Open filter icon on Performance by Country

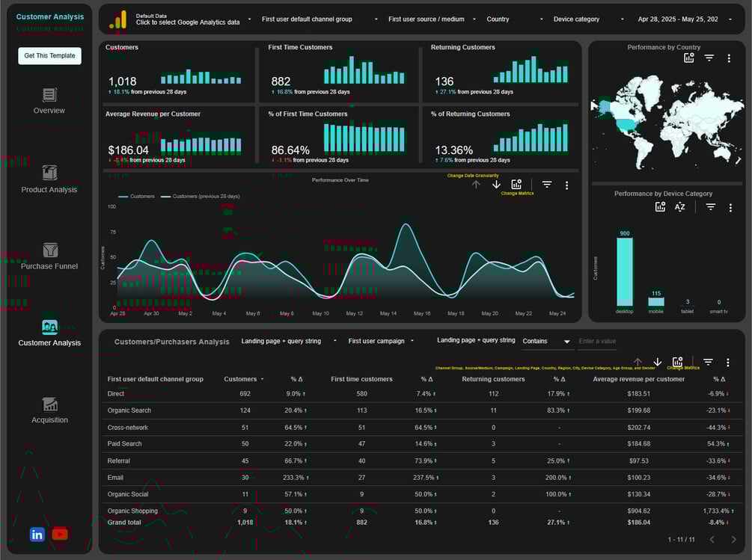[709, 58]
